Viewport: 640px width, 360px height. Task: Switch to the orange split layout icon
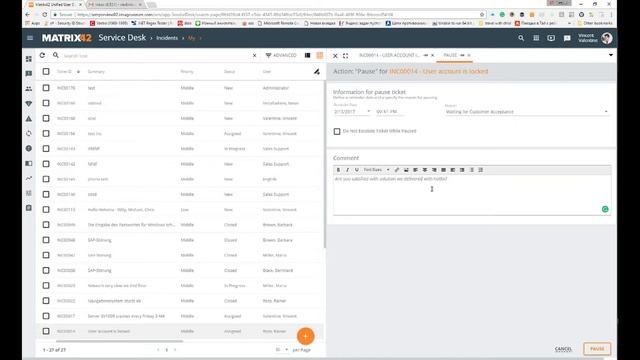(x=320, y=55)
